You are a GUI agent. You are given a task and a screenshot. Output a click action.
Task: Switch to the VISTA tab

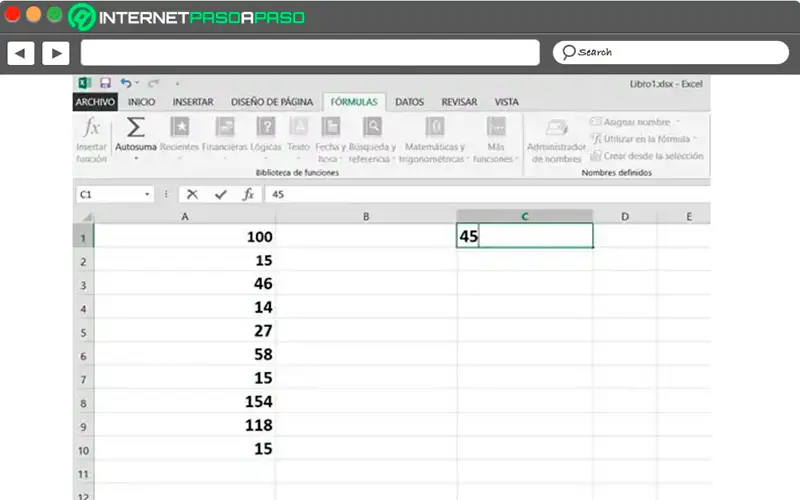click(506, 102)
